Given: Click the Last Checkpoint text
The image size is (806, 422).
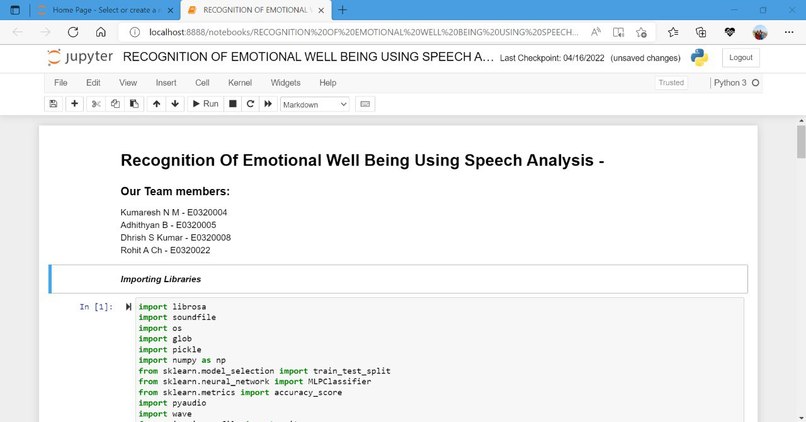Looking at the screenshot, I should (552, 58).
